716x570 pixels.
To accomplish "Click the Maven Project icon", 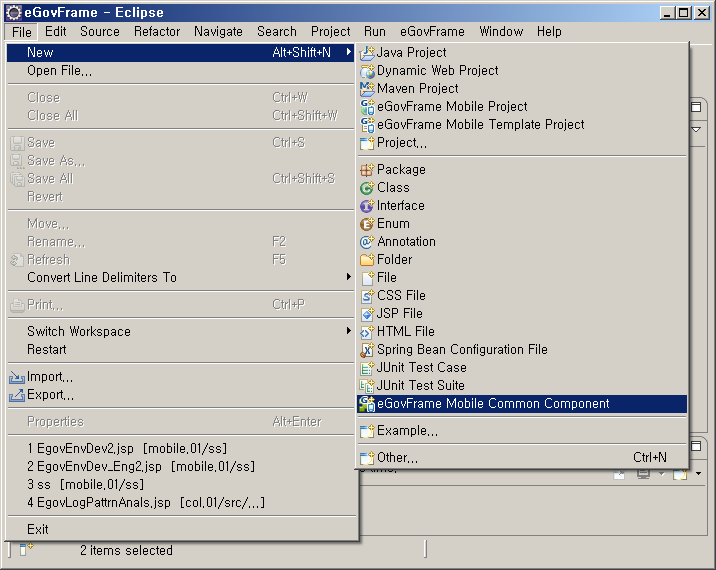I will pos(367,89).
